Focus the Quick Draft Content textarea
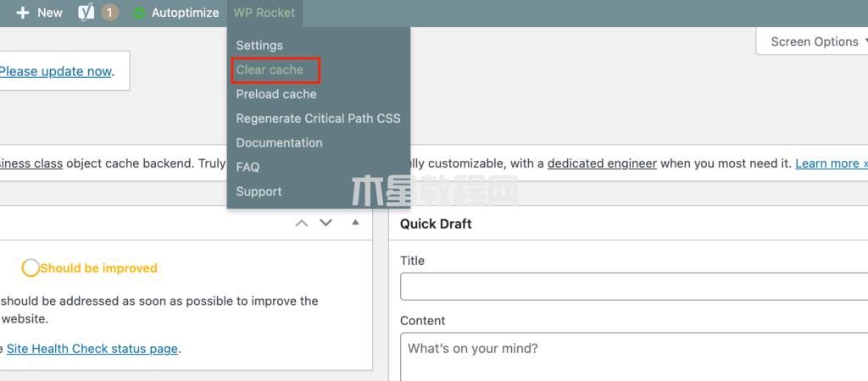Screen dimensions: 868x381 pyautogui.click(x=634, y=356)
